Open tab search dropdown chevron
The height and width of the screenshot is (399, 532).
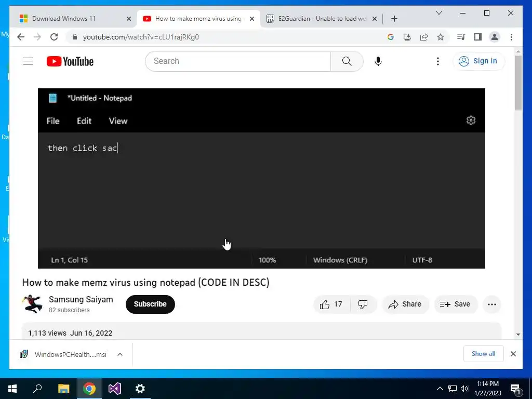coord(438,13)
